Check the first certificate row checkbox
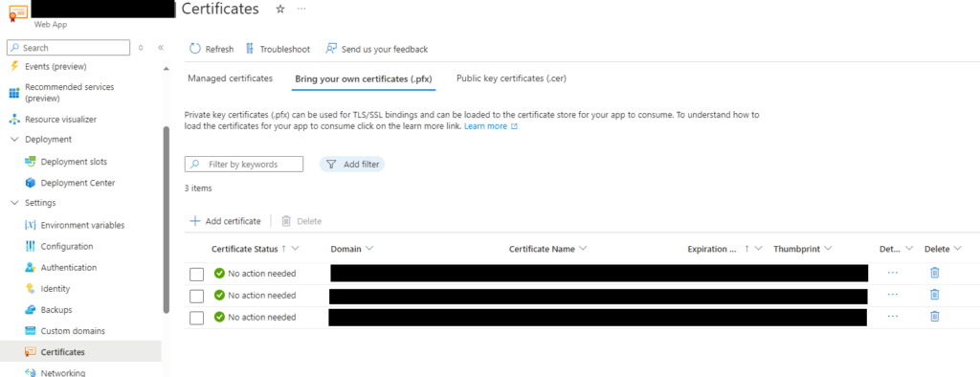 pos(197,274)
